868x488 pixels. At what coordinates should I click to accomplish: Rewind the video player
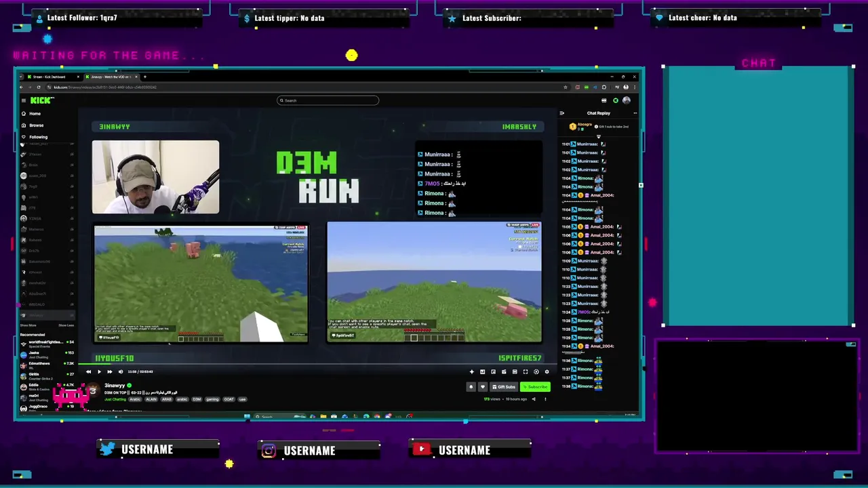coord(88,371)
